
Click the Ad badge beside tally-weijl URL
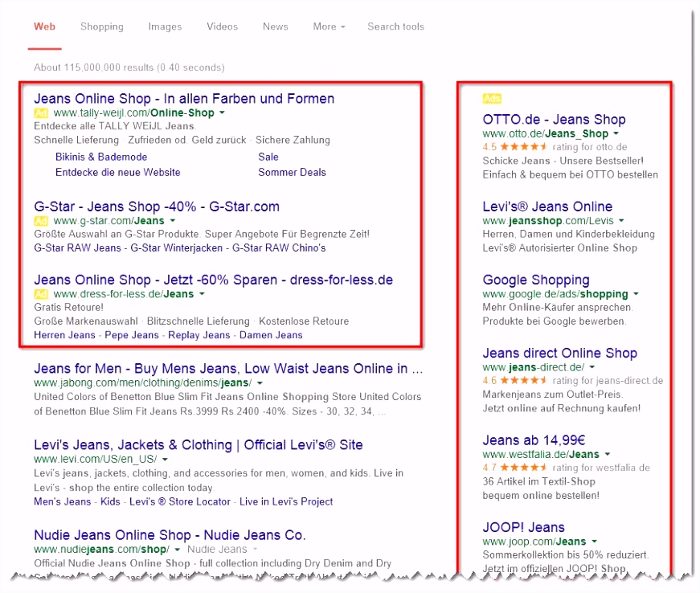tap(41, 112)
